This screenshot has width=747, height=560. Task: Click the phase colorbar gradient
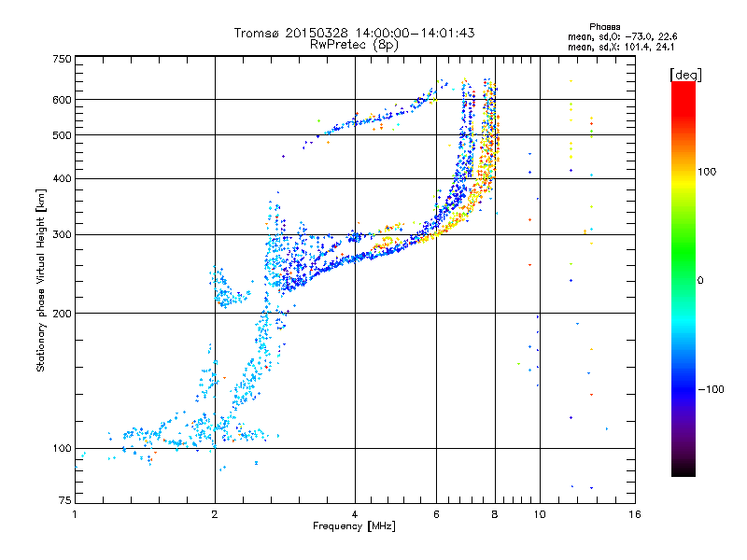684,279
